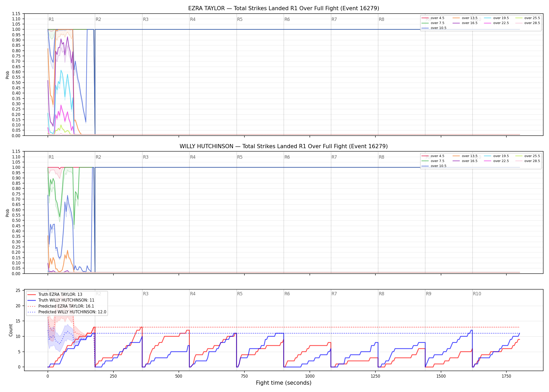The height and width of the screenshot is (392, 549).
Task: Click the "Fight time (seconds)" axis label
Action: click(x=284, y=383)
